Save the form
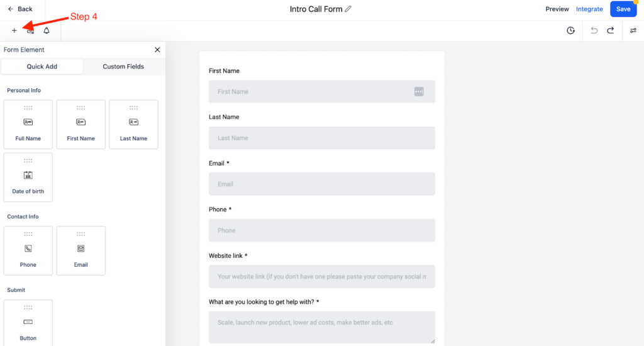The height and width of the screenshot is (346, 644). coord(623,9)
